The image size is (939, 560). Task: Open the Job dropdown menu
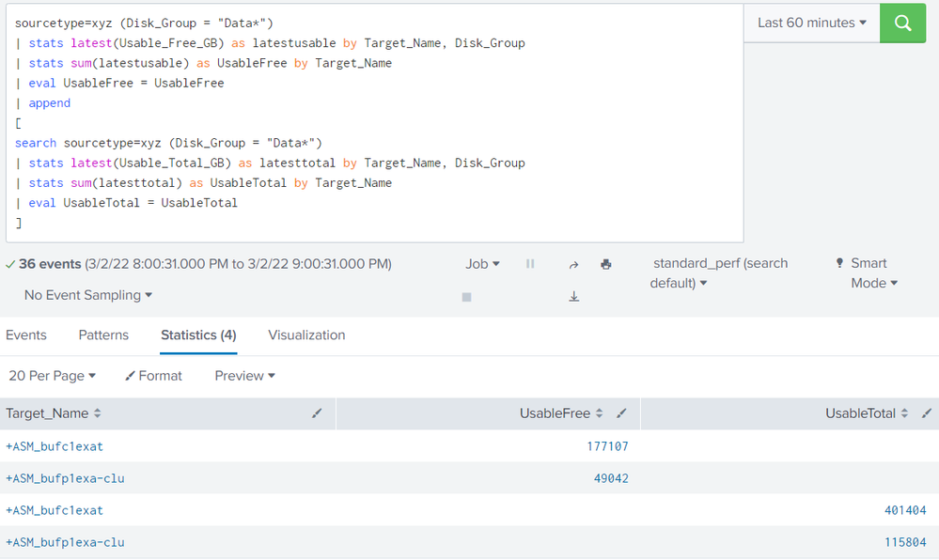pos(482,264)
